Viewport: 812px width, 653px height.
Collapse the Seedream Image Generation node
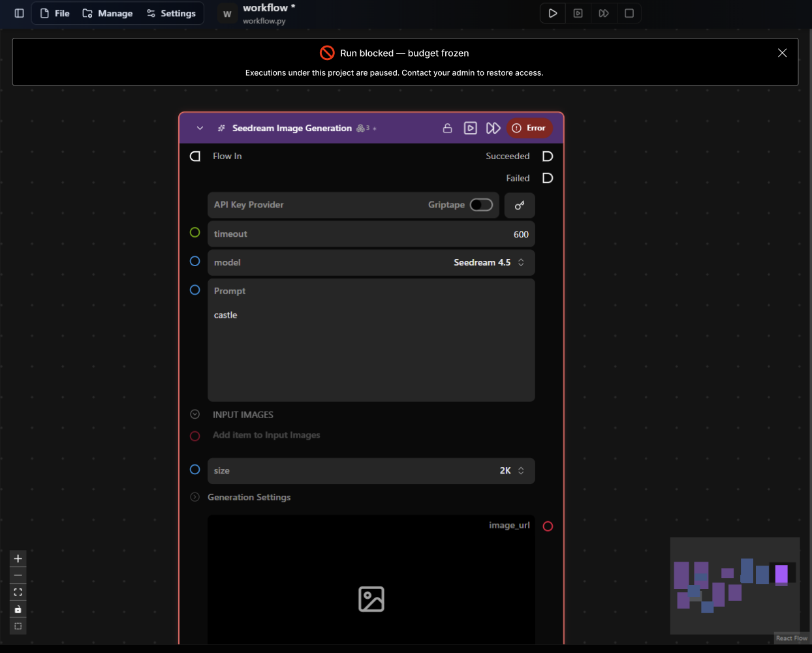[x=200, y=128]
